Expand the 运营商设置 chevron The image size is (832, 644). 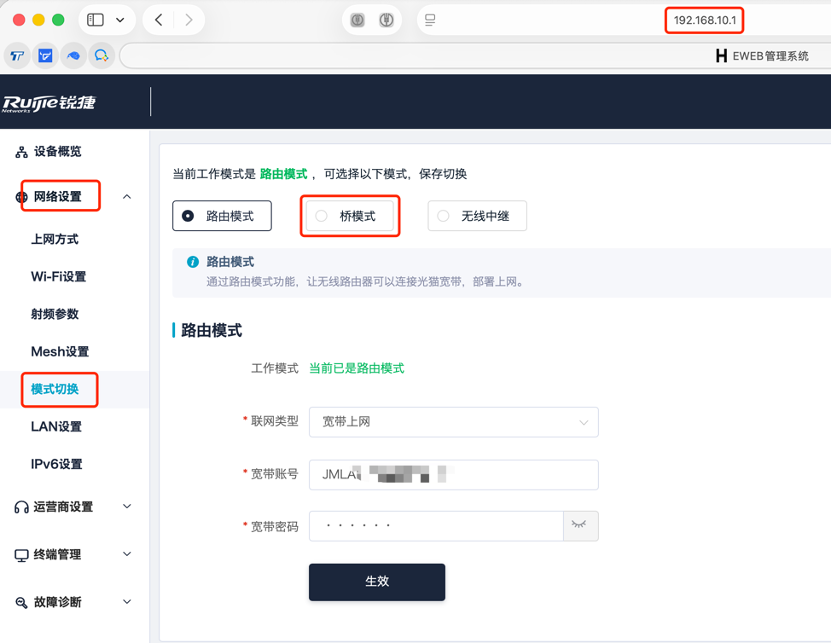tap(127, 507)
